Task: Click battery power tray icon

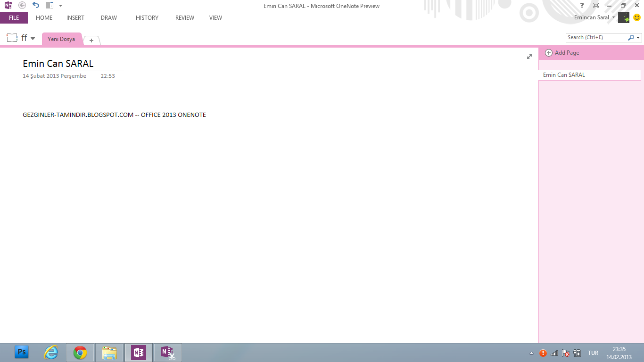Action: [x=577, y=353]
